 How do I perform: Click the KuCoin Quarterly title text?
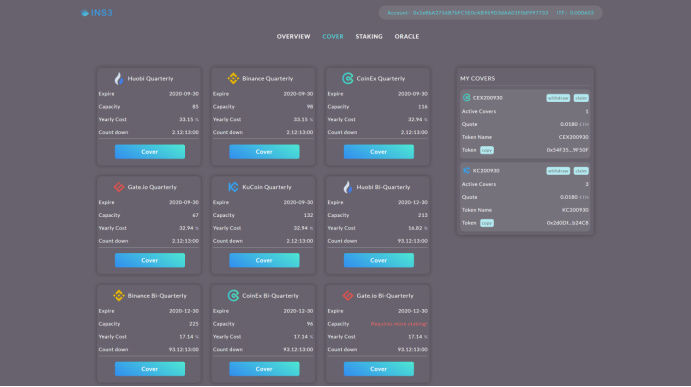(267, 187)
